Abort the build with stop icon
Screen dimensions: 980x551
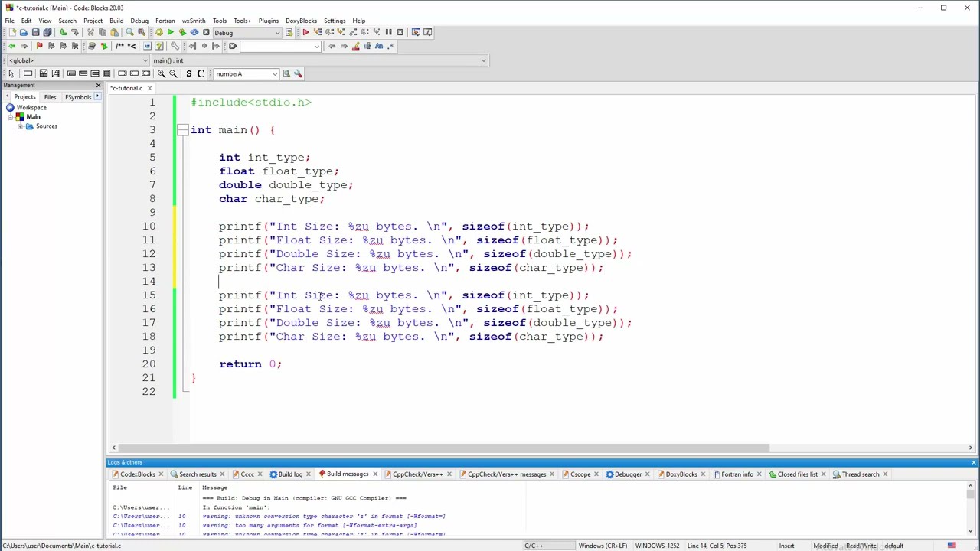206,32
